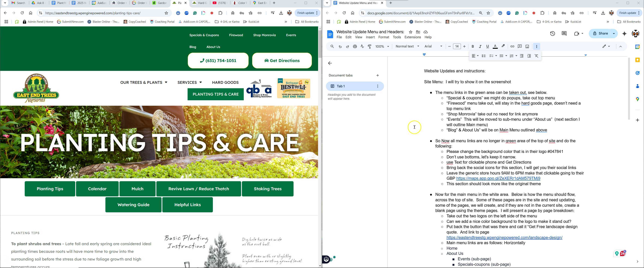The image size is (644, 268).
Task: Open the Normal text style dropdown
Action: coord(407,46)
